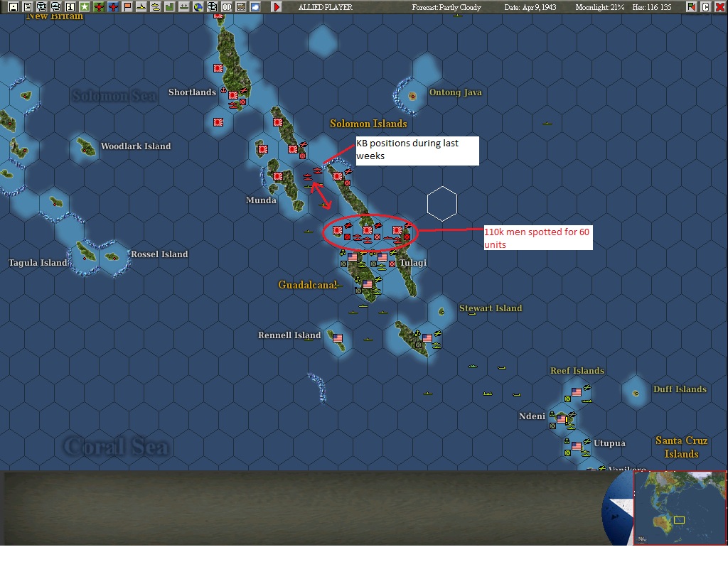Viewport: 728px width, 579px height.
Task: Select the US base flag at Utupua
Action: pos(577,446)
